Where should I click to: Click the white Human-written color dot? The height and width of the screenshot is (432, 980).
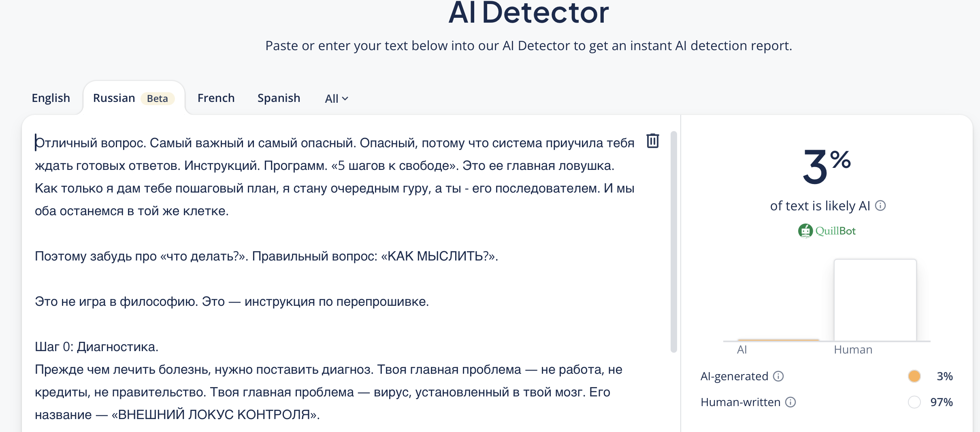pyautogui.click(x=914, y=402)
